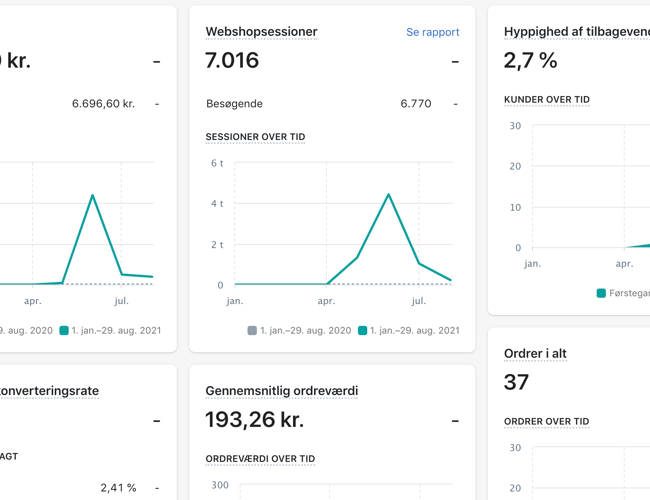Click the 7.016 sessions total

pos(232,61)
